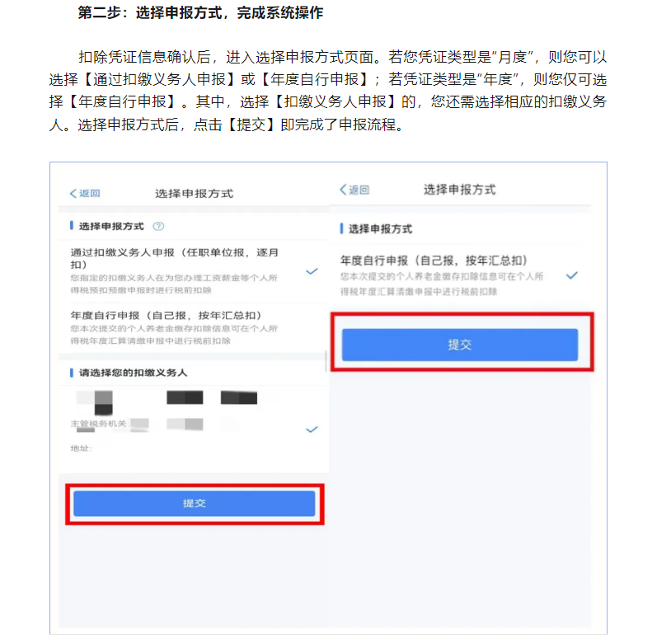Click the left 返回 text link

89,194
